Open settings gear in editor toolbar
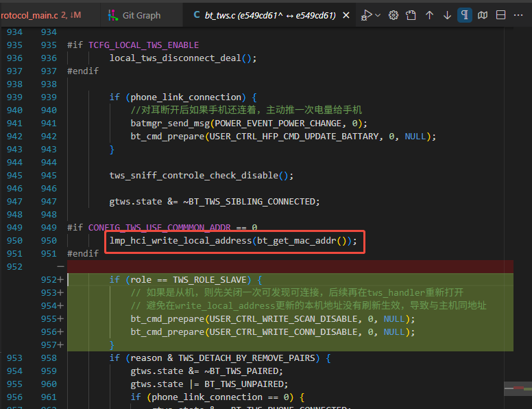Image resolution: width=532 pixels, height=409 pixels. (x=394, y=15)
